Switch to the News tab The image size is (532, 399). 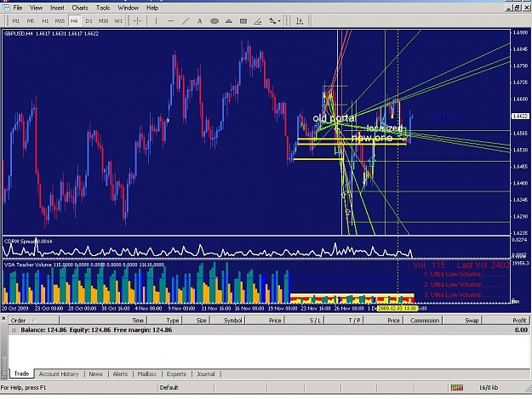coord(95,374)
